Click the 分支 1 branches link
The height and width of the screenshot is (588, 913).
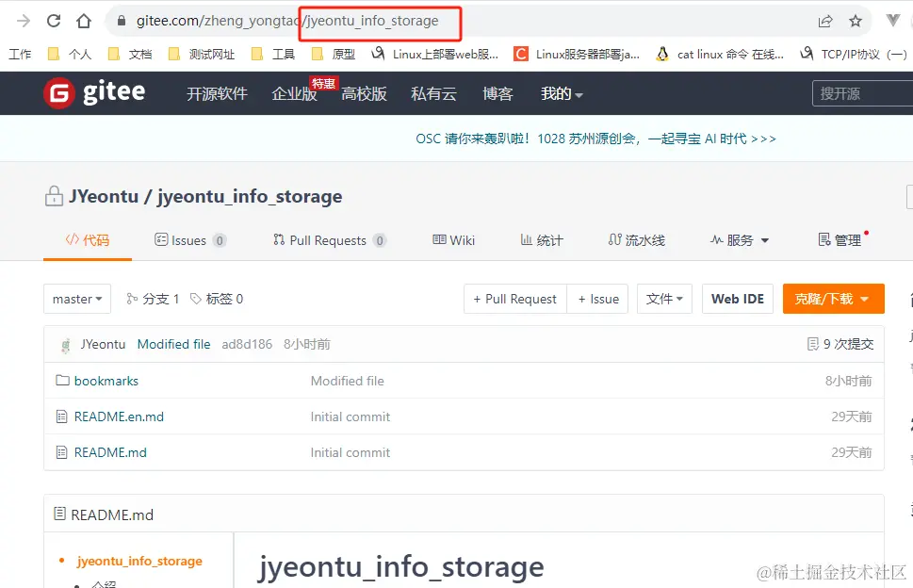(x=154, y=299)
